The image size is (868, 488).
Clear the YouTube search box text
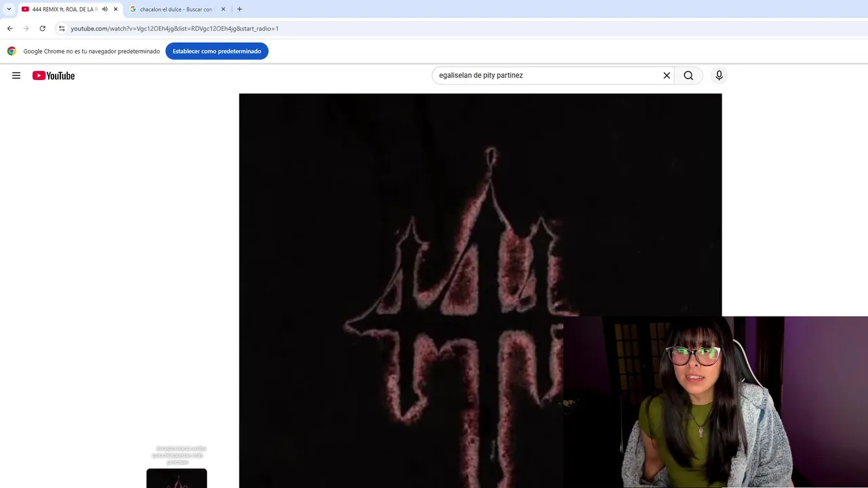(x=667, y=75)
